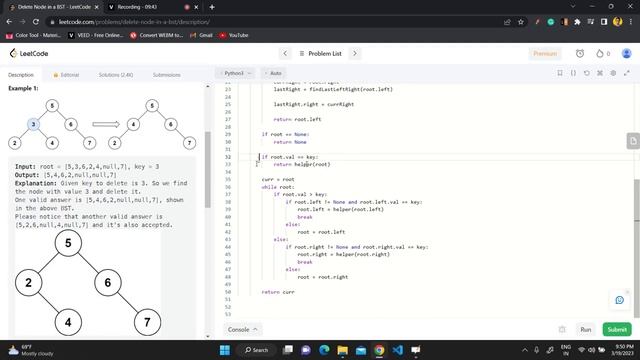Toggle Chrome side panel icon
Image resolution: width=640 pixels, height=360 pixels.
[604, 22]
